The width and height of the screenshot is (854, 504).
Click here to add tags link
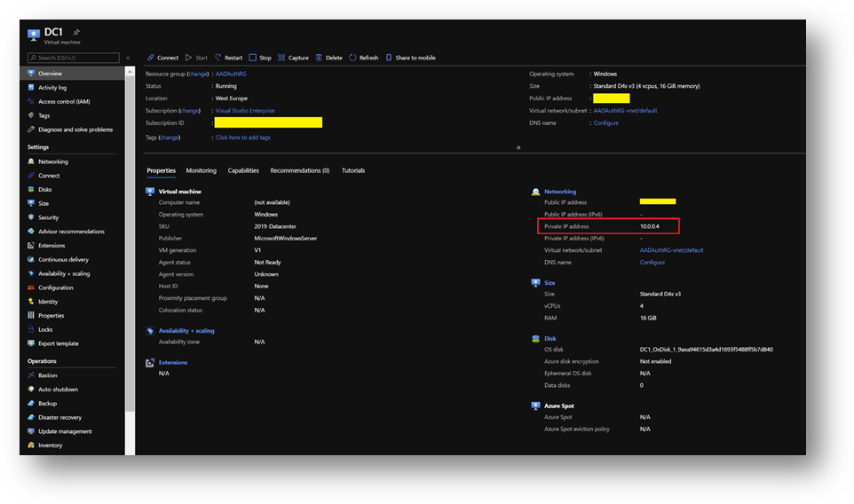(242, 138)
